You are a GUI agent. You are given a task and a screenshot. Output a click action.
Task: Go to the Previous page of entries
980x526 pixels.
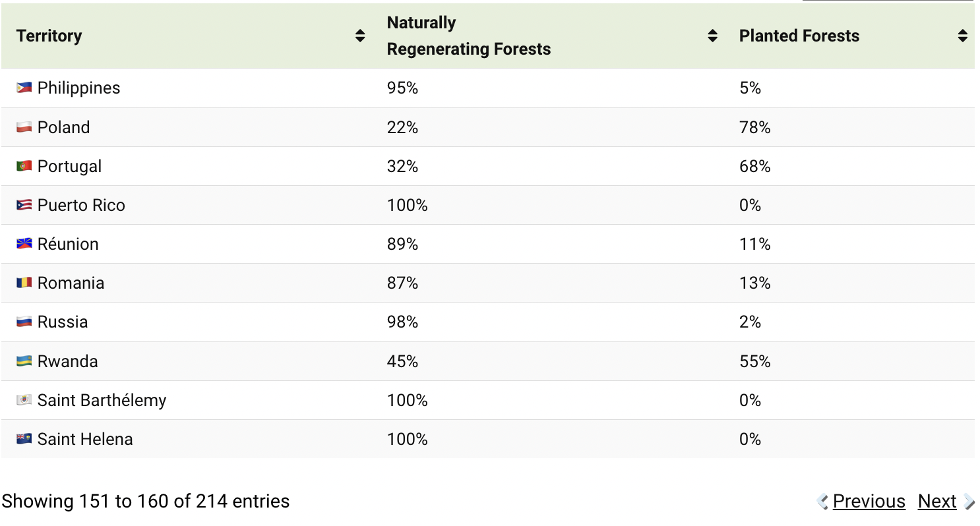coord(869,502)
